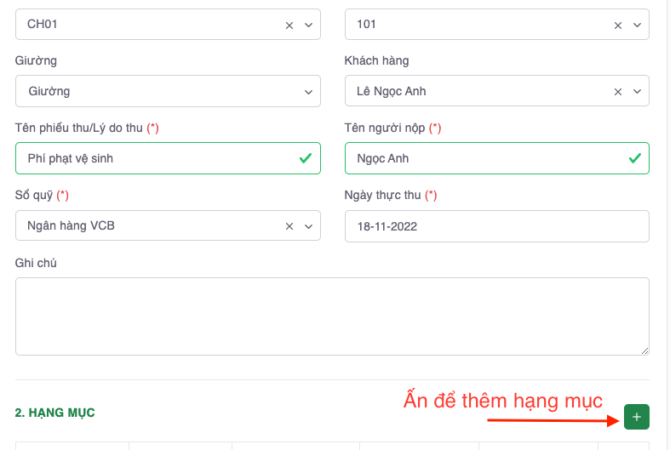Open the Ngày thực thu date field
The height and width of the screenshot is (450, 670).
[x=496, y=226]
